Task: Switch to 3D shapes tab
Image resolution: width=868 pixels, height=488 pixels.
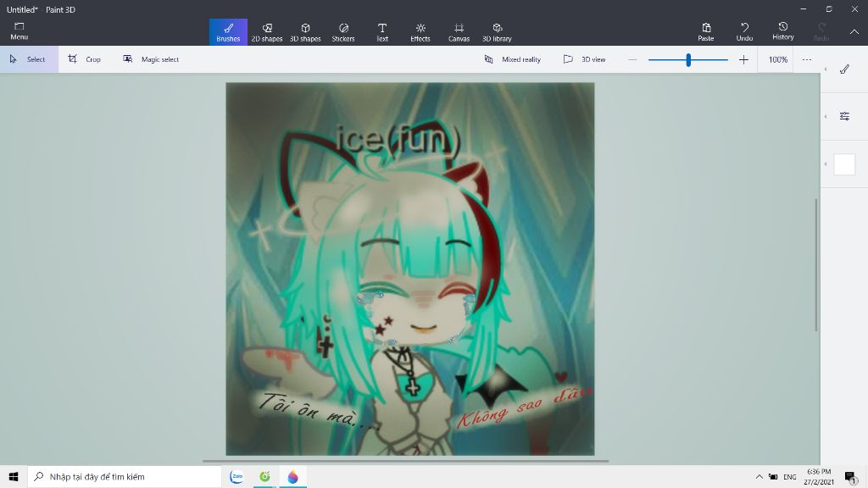Action: 305,32
